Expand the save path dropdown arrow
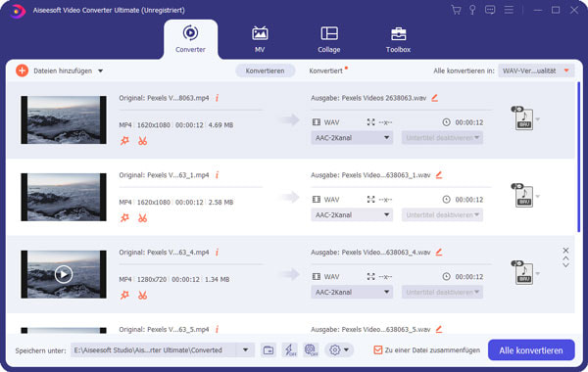The image size is (588, 372). tap(246, 350)
